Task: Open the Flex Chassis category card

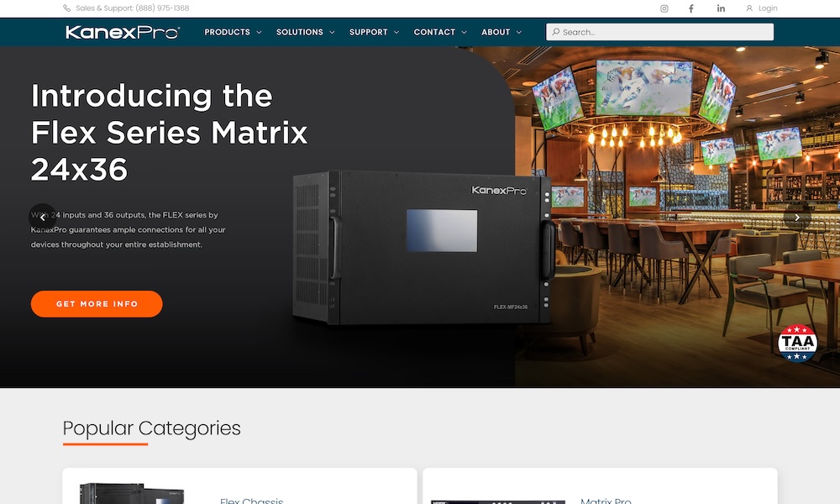Action: [239, 486]
